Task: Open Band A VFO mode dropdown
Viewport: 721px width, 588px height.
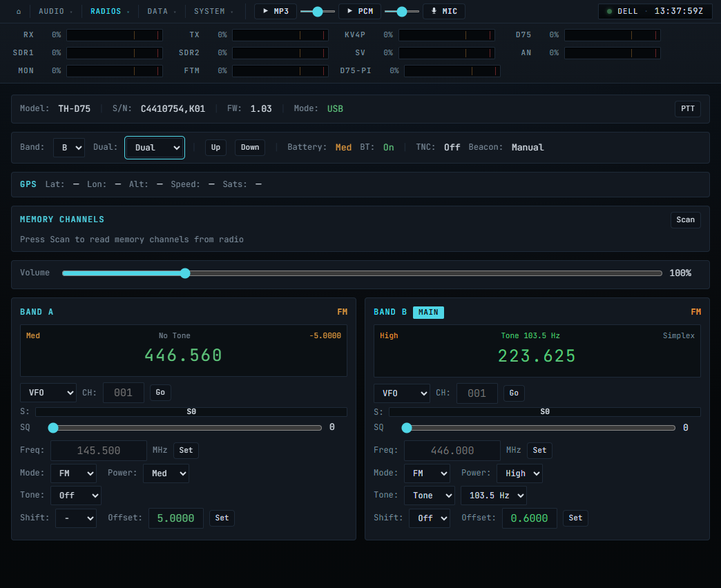Action: (x=48, y=393)
